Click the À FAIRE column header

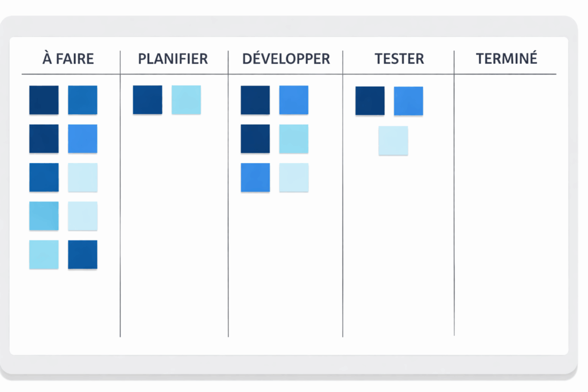(x=68, y=59)
